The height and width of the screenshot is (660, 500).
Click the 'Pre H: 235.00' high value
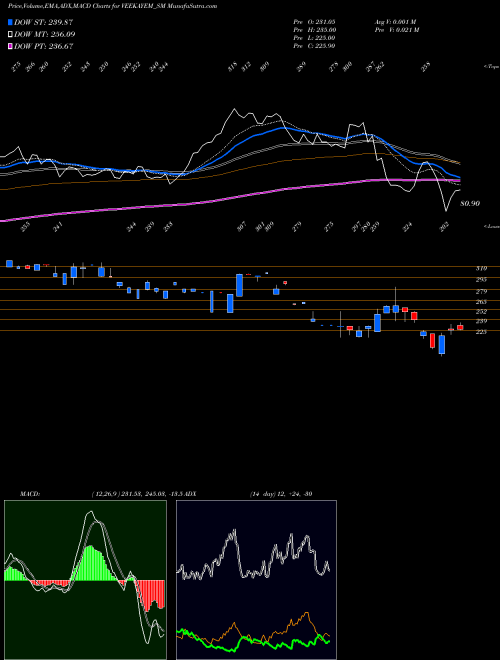click(x=314, y=29)
